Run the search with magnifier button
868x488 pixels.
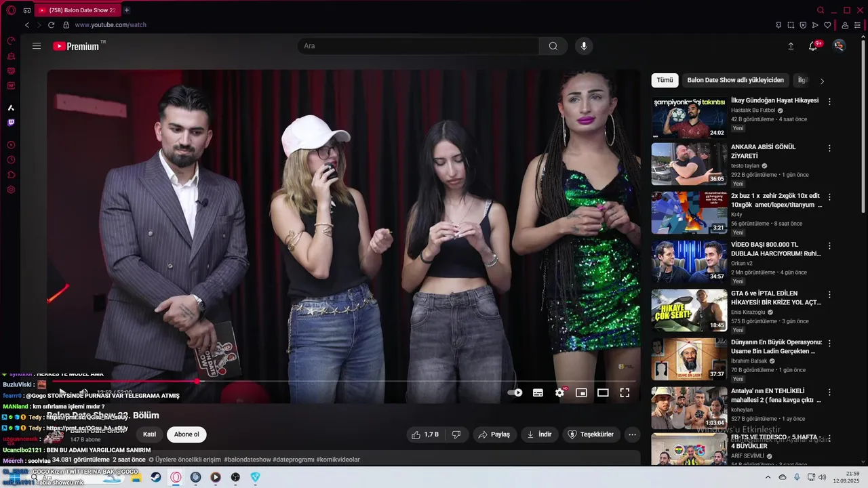point(553,46)
